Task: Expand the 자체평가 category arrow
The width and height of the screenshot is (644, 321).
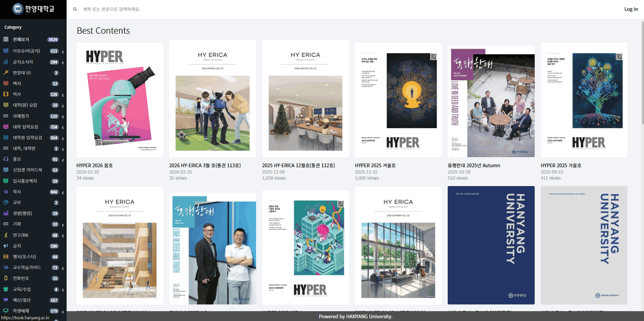Action: coord(63,116)
